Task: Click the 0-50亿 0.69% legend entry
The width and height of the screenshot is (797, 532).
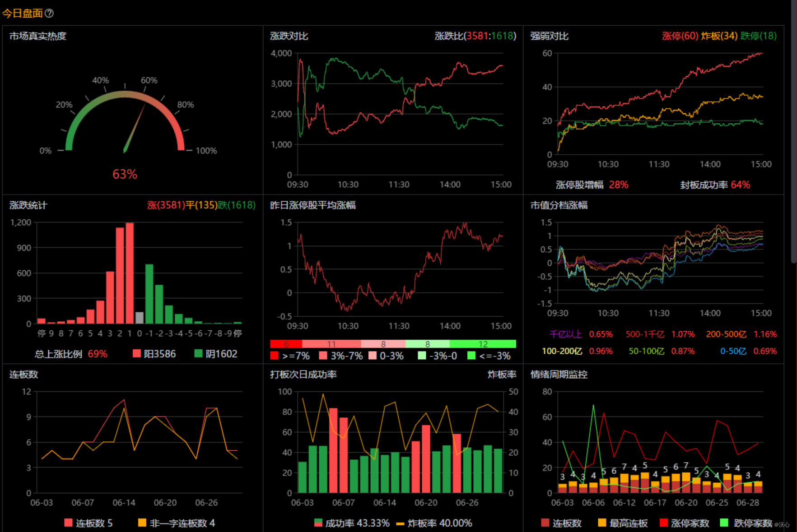Action: (748, 351)
